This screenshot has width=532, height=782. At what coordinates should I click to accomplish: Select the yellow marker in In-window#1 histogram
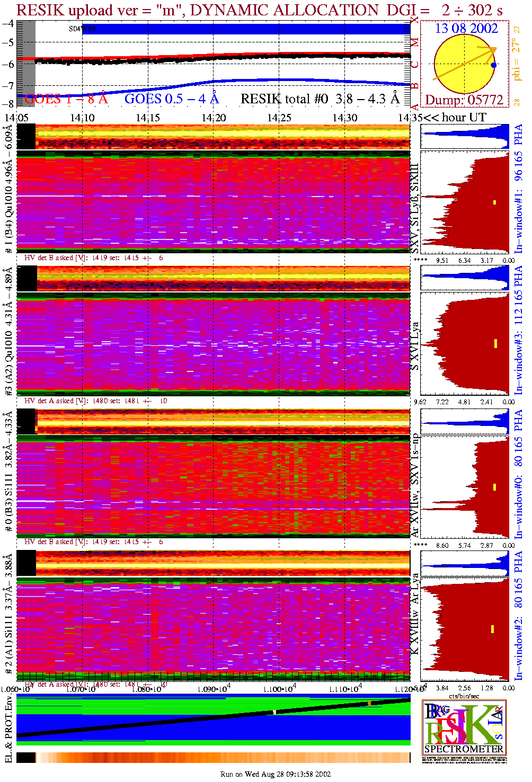[x=494, y=202]
